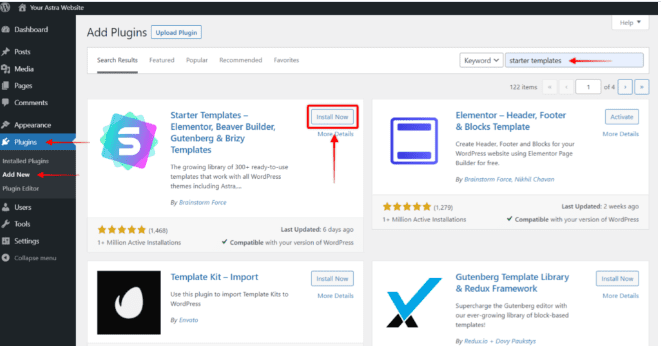Image resolution: width=661 pixels, height=363 pixels.
Task: Expand the Help dropdown tab
Action: pyautogui.click(x=630, y=22)
